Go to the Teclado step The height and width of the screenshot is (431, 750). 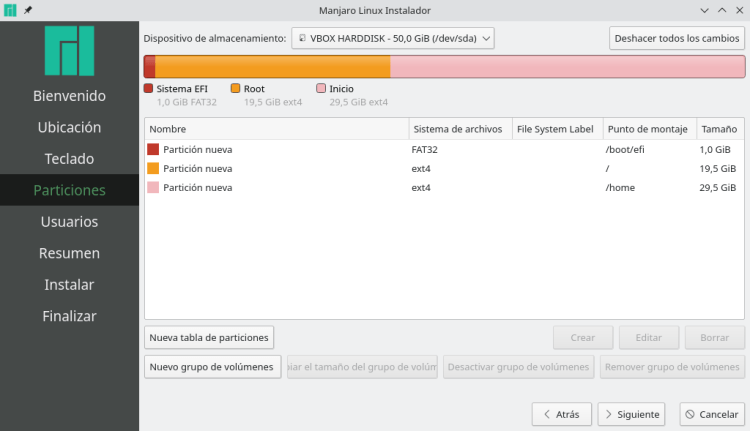(69, 159)
